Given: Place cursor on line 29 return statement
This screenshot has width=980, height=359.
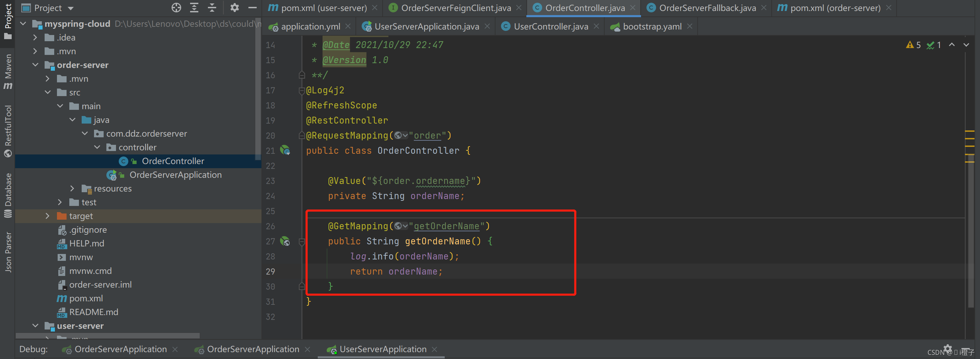Looking at the screenshot, I should [396, 271].
